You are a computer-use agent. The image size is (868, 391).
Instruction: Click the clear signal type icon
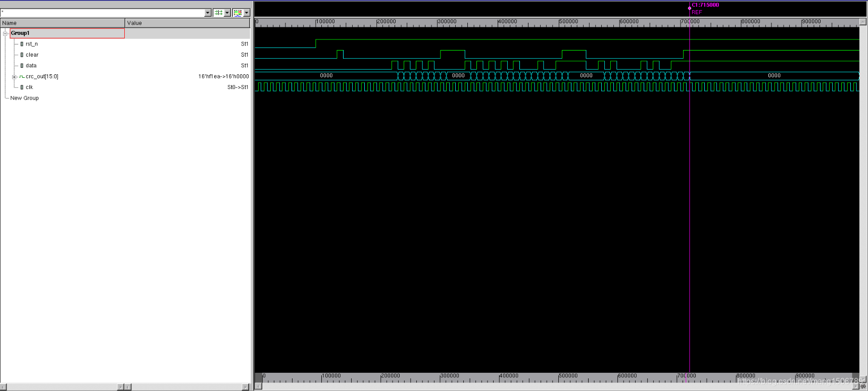[x=22, y=55]
